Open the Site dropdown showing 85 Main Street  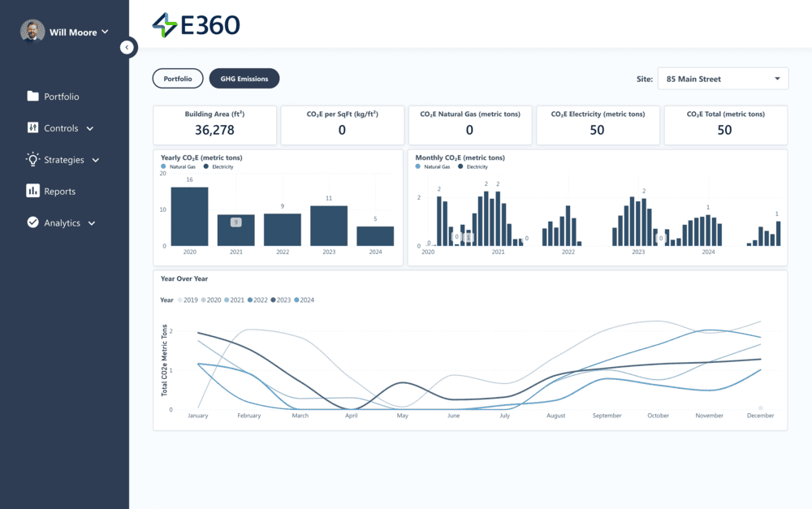point(723,78)
